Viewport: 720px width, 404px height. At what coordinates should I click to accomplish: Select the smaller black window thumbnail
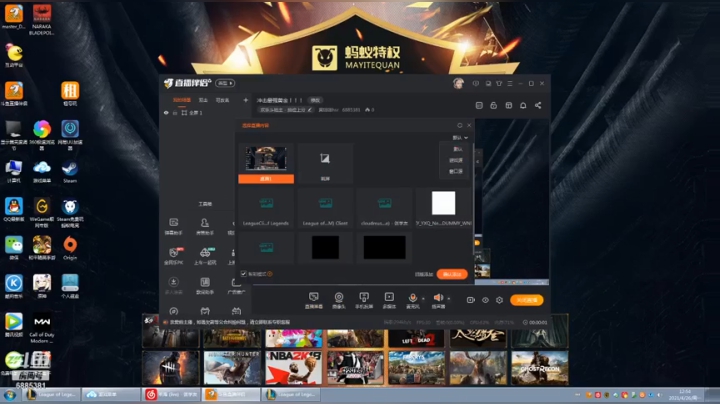point(325,247)
